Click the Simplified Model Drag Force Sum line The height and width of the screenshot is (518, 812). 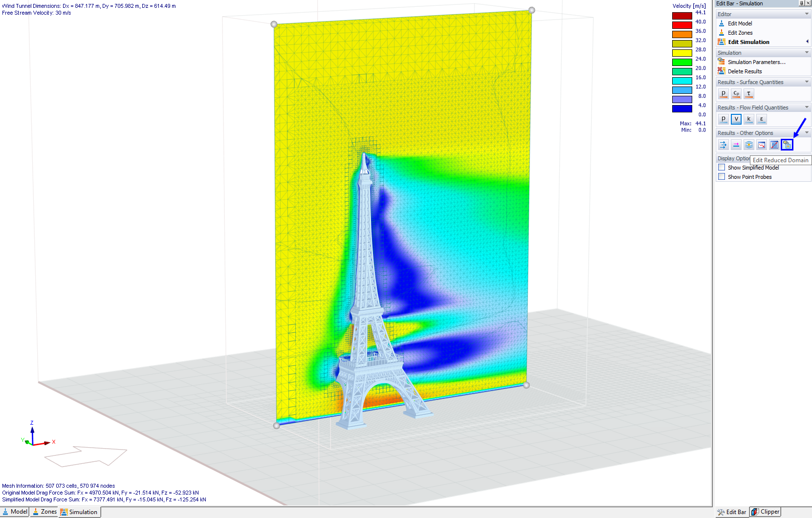coord(104,499)
